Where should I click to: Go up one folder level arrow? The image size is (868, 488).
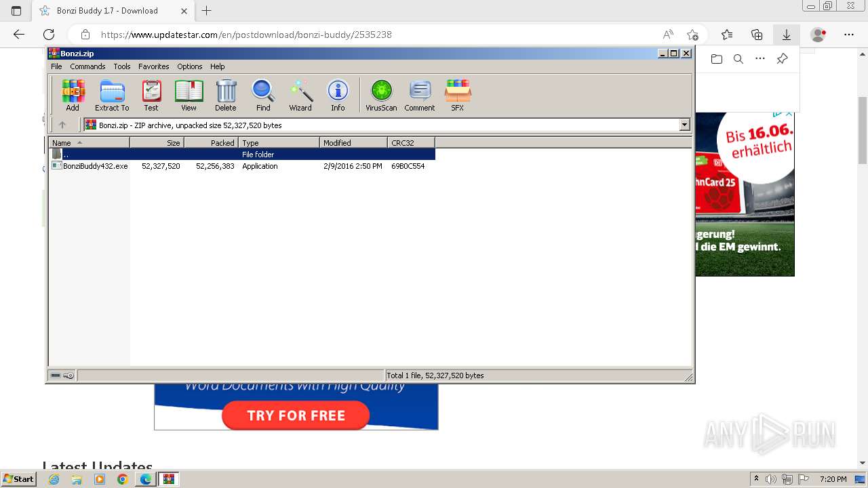click(62, 125)
